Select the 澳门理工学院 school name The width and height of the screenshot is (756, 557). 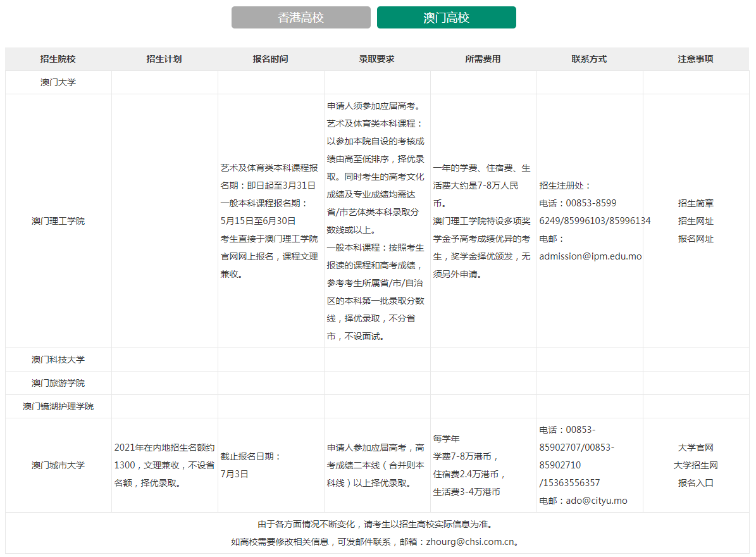tap(58, 222)
